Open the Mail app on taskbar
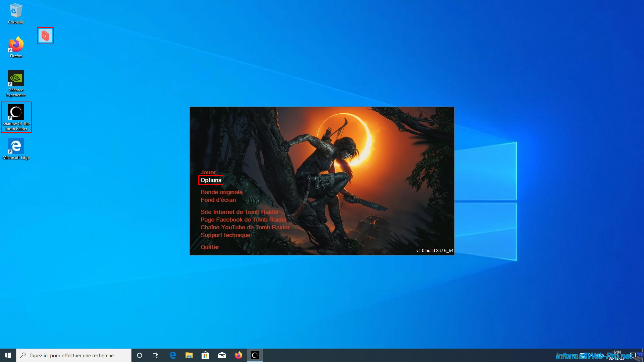 [222, 355]
